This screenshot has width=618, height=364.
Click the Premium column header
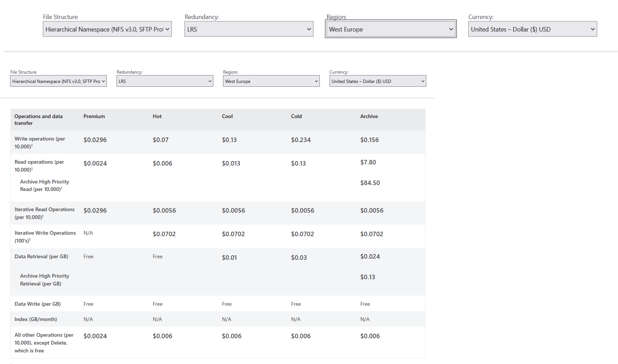[94, 116]
